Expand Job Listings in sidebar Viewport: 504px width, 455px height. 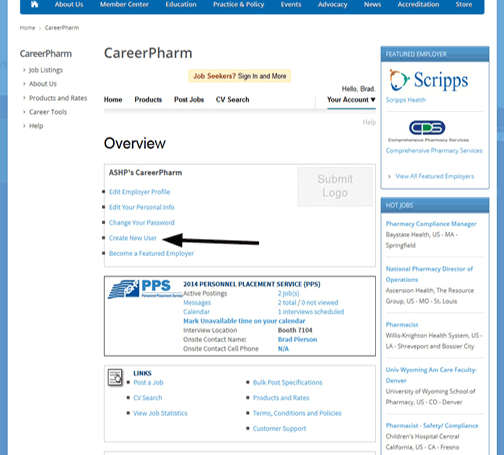[46, 70]
